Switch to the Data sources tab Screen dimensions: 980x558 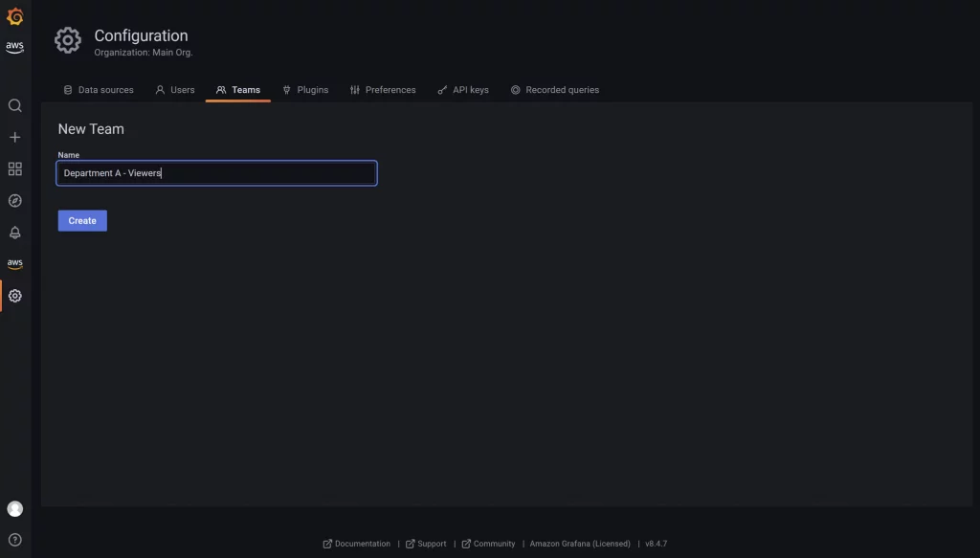tap(99, 89)
